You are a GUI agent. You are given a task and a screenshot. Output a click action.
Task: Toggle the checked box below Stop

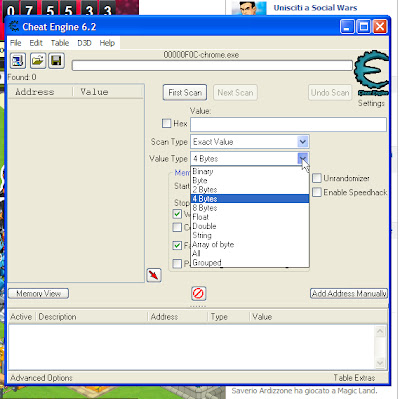(177, 214)
